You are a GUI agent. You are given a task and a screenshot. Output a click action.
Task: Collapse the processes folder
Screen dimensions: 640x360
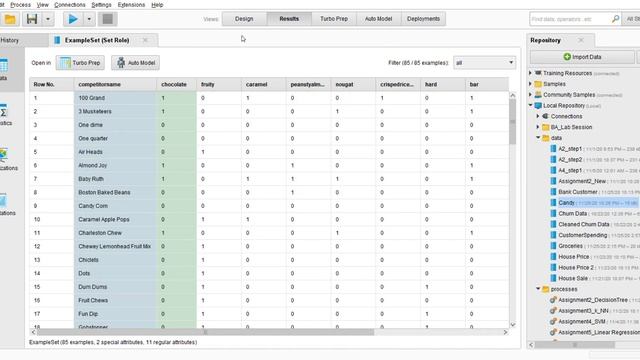pyautogui.click(x=538, y=289)
